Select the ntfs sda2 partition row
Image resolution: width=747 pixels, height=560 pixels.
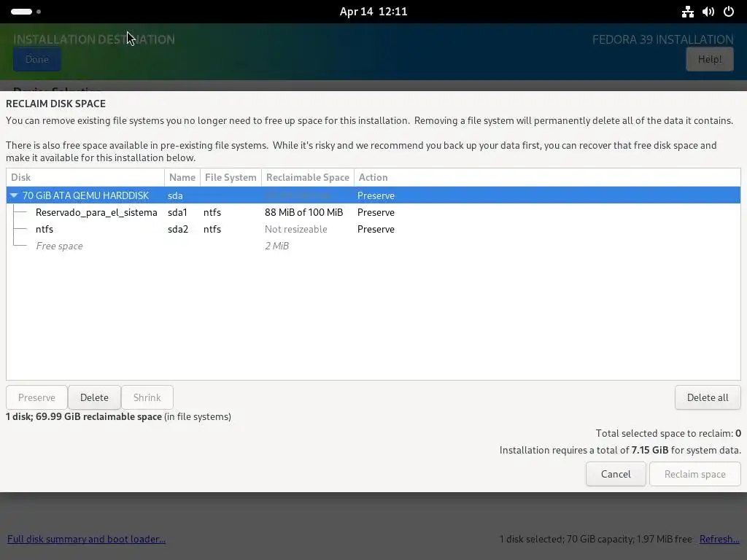[373, 229]
